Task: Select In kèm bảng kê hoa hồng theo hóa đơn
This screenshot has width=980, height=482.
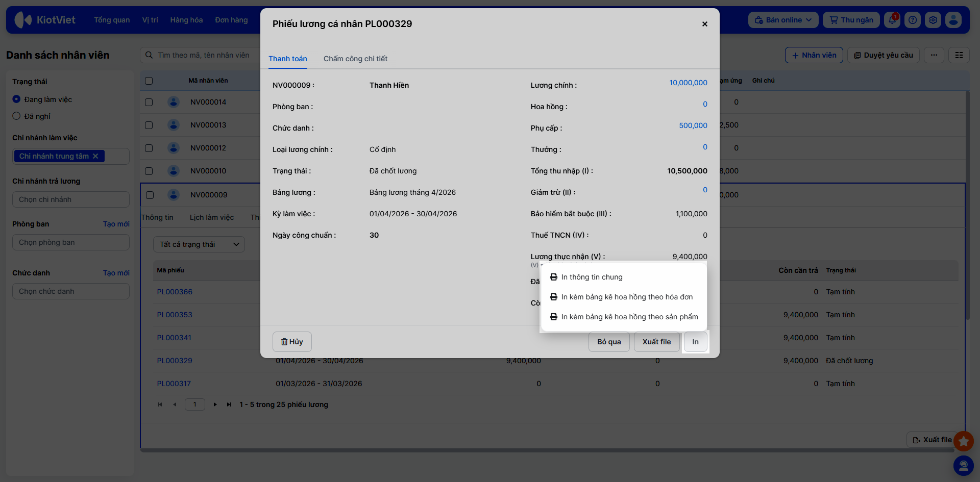Action: coord(624,297)
